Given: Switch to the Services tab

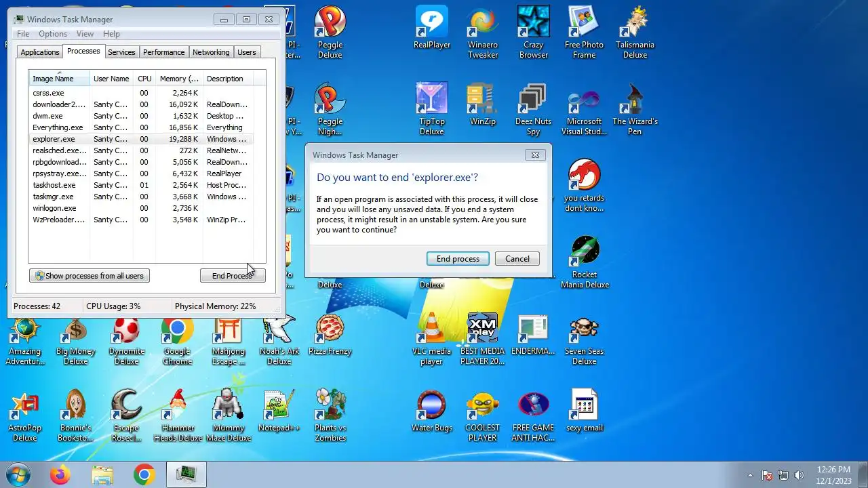Looking at the screenshot, I should pyautogui.click(x=121, y=52).
